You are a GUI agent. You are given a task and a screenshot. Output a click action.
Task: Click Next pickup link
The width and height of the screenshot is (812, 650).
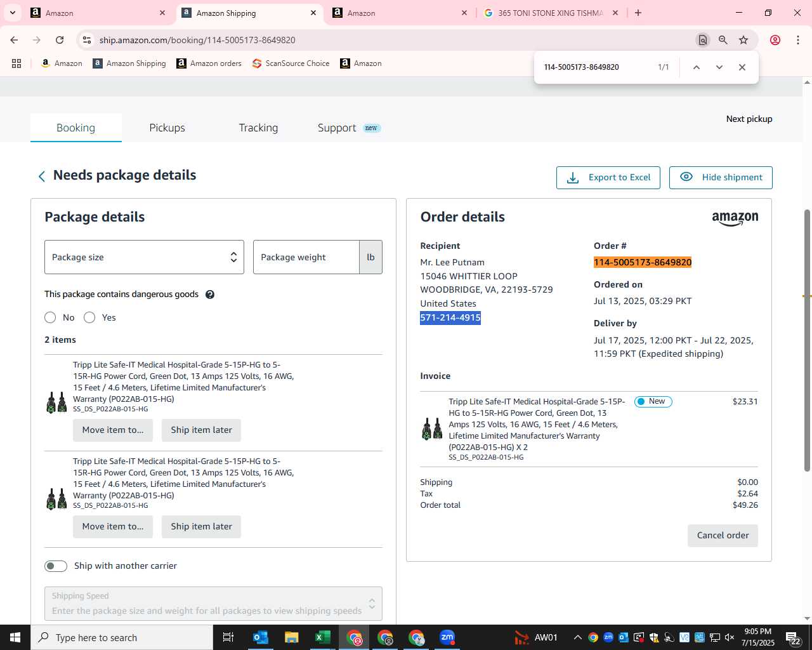point(749,119)
